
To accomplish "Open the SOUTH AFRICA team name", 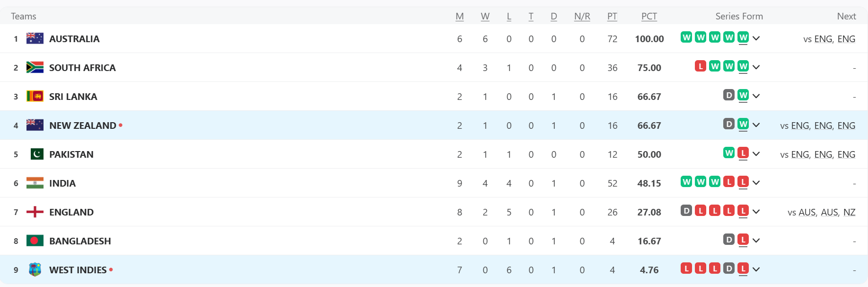I will (x=82, y=68).
